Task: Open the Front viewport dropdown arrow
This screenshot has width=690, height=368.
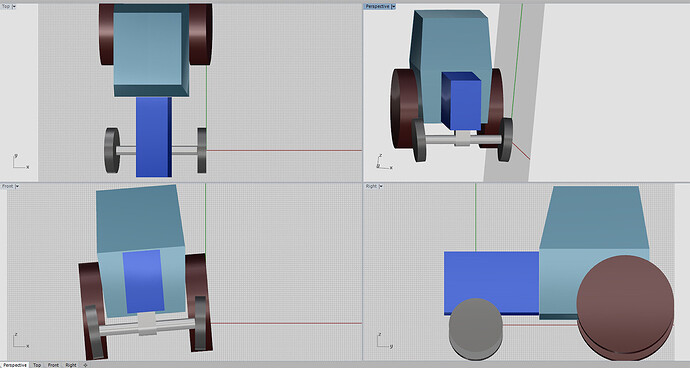Action: click(x=17, y=186)
